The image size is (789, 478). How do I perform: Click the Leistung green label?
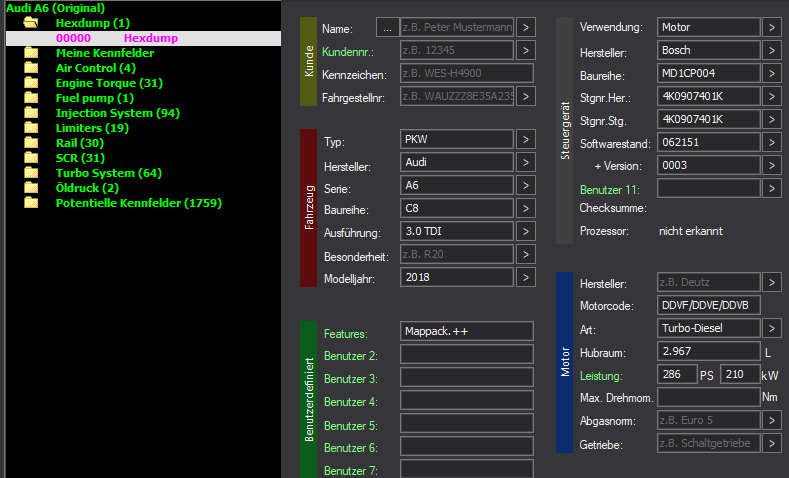[601, 376]
